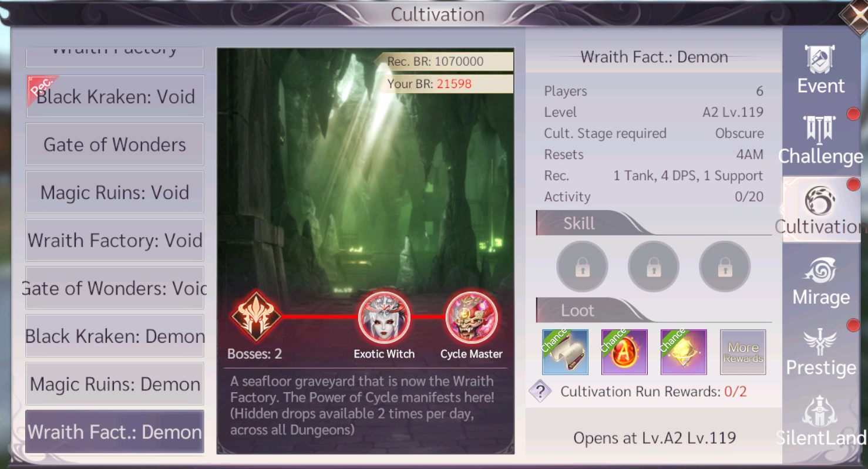Close the Cultivation window

click(855, 15)
